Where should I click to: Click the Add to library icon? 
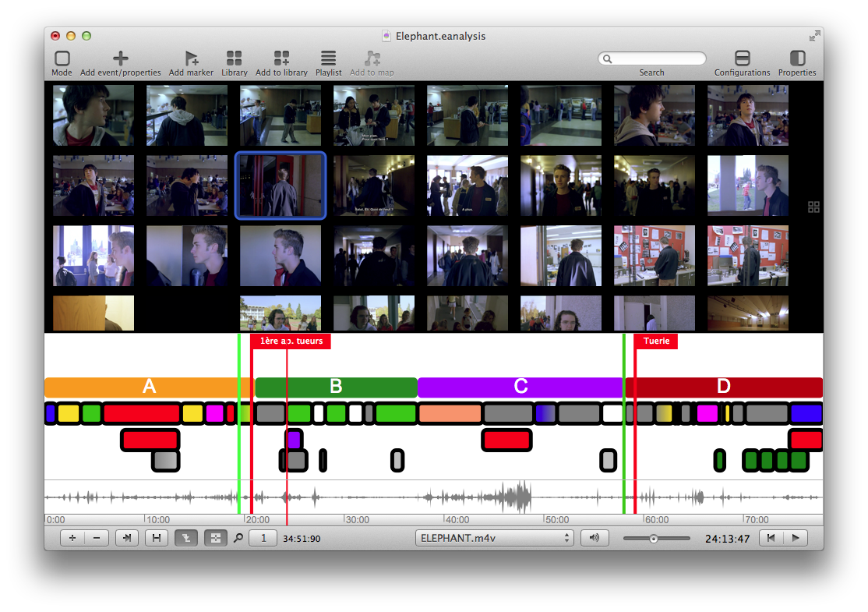tap(281, 58)
